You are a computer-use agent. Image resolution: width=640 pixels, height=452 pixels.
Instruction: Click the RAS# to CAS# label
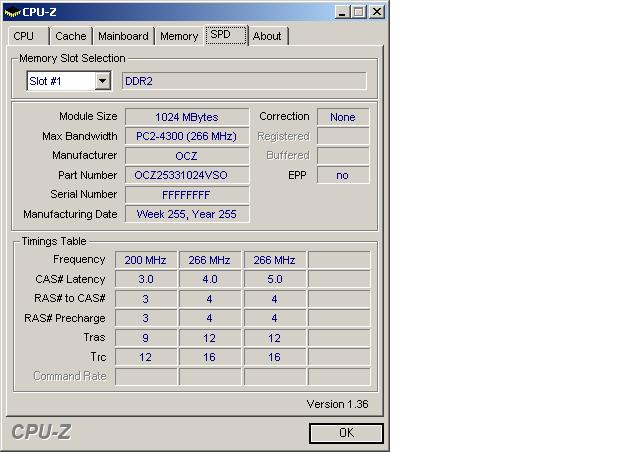coord(70,298)
